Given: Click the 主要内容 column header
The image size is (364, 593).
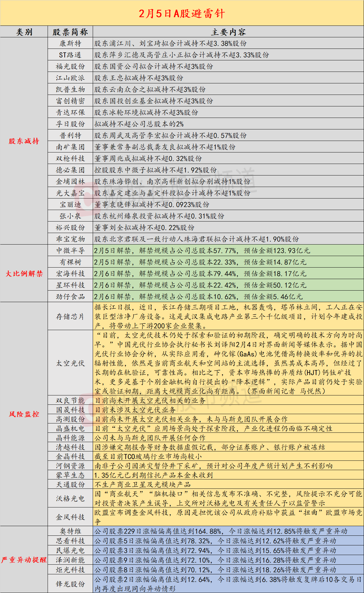Looking at the screenshot, I should (228, 32).
